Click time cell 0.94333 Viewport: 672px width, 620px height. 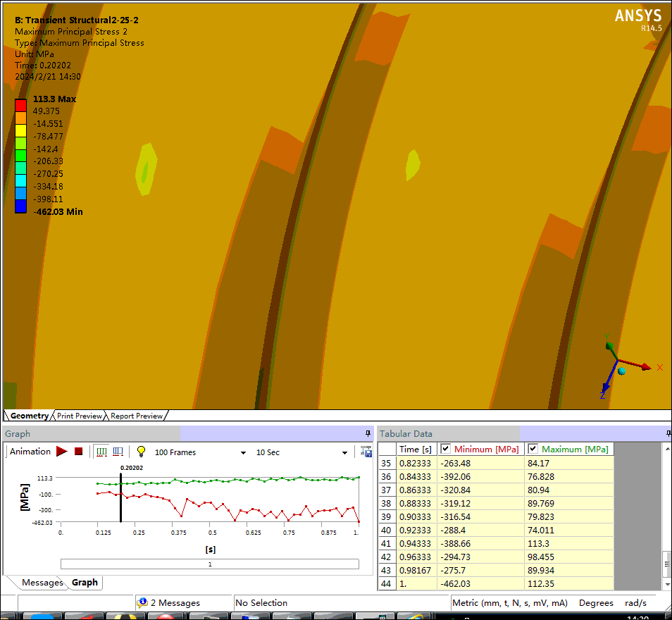point(416,543)
